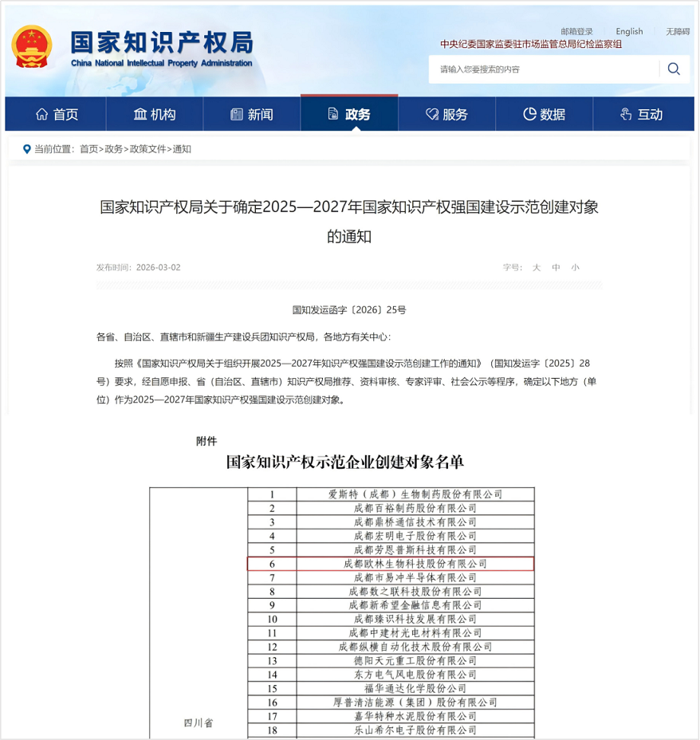Set font size to 小
The image size is (700, 740).
(576, 268)
